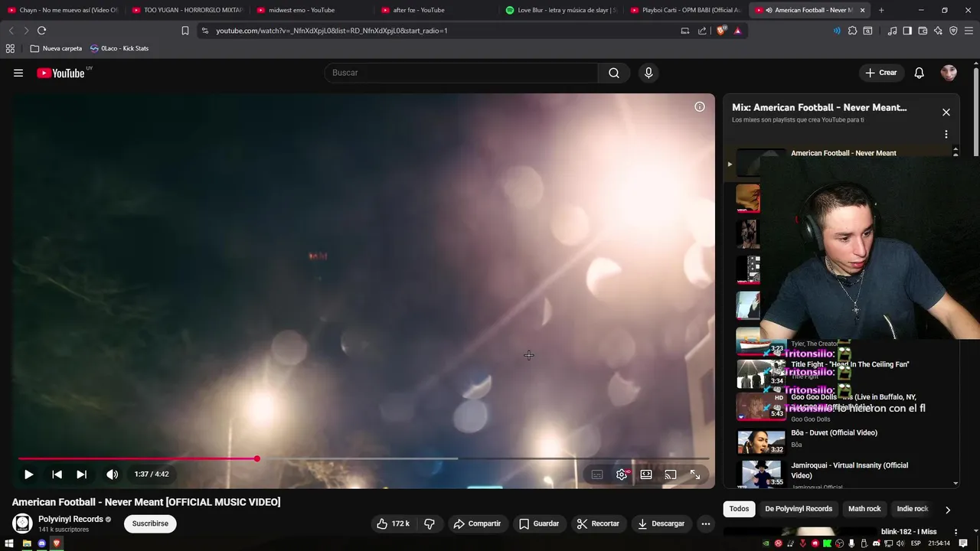Open Brave VPN shield icon
This screenshot has height=551, width=980.
(x=953, y=31)
